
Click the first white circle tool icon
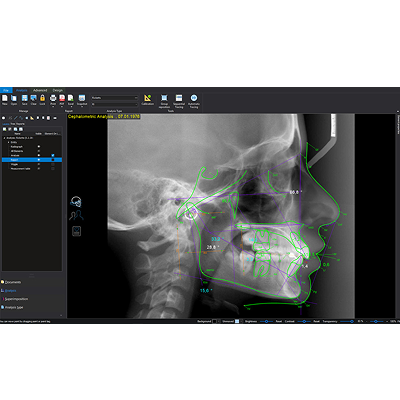click(3, 118)
